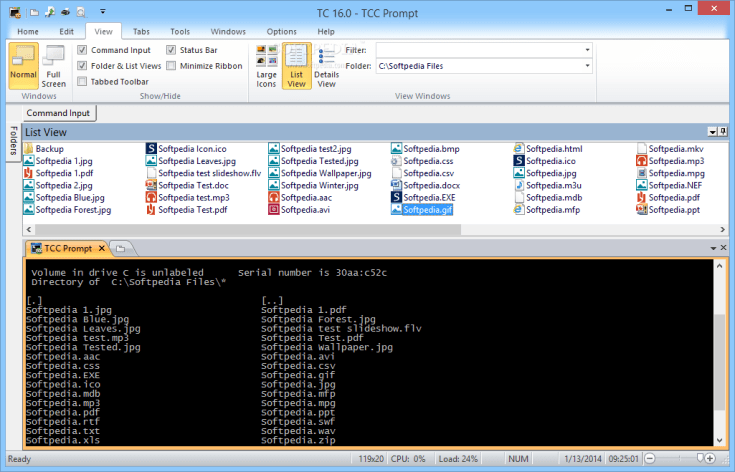Screen dimensions: 735x472
Task: Close the TCC Prompt tab
Action: (101, 248)
